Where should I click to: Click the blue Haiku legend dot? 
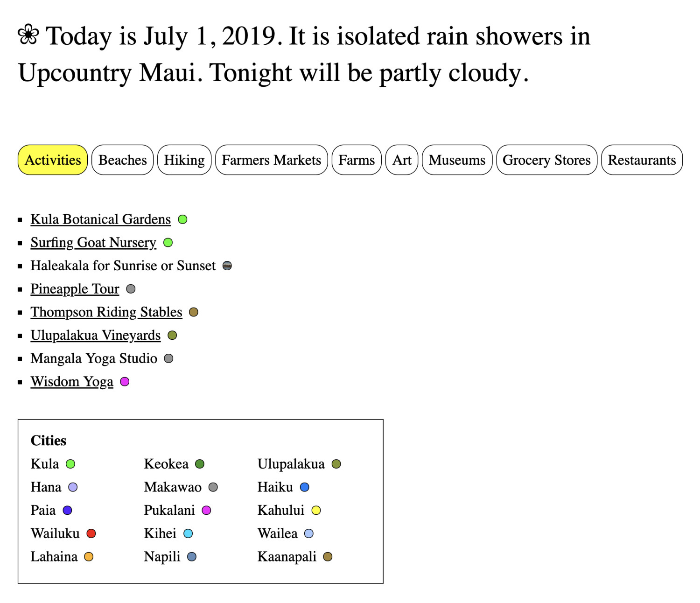click(305, 487)
